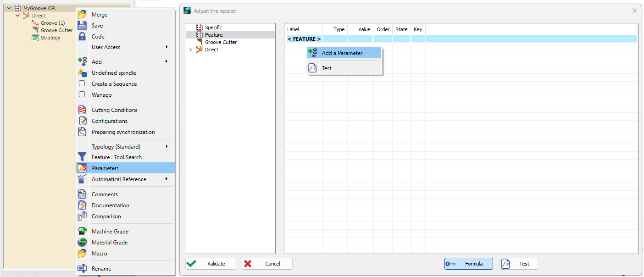
Task: Expand the Direct node in dialog tree
Action: [191, 50]
